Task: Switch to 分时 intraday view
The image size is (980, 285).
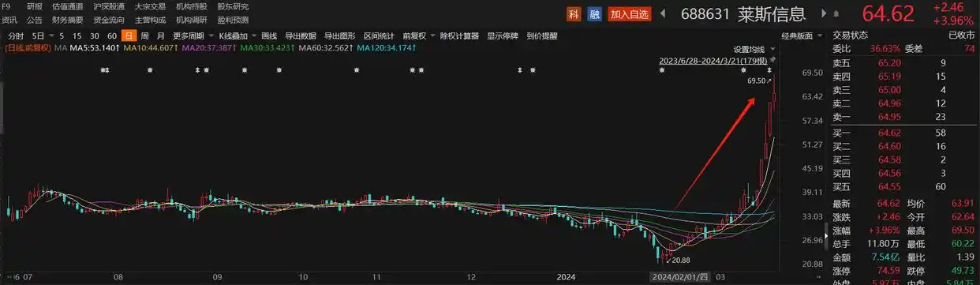Action: point(15,36)
